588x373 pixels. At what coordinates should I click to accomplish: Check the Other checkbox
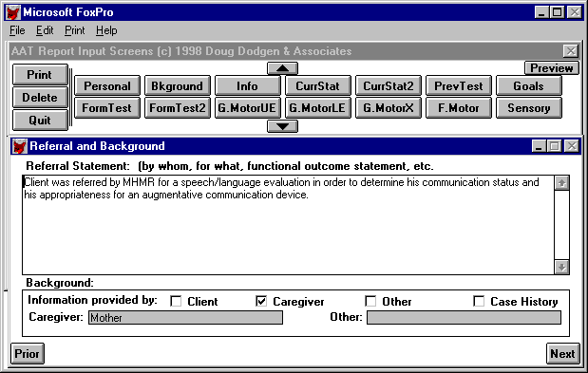tap(370, 301)
